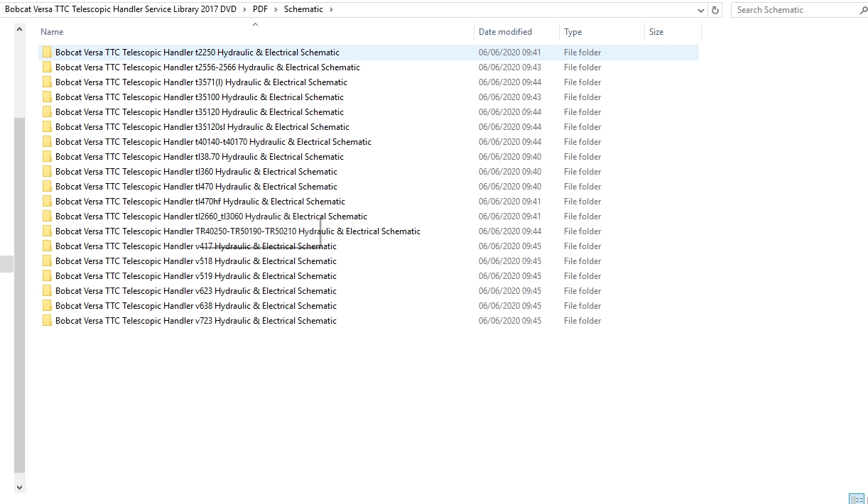Click File folder type in v638 row
Viewport: 868px width, 504px height.
[582, 306]
